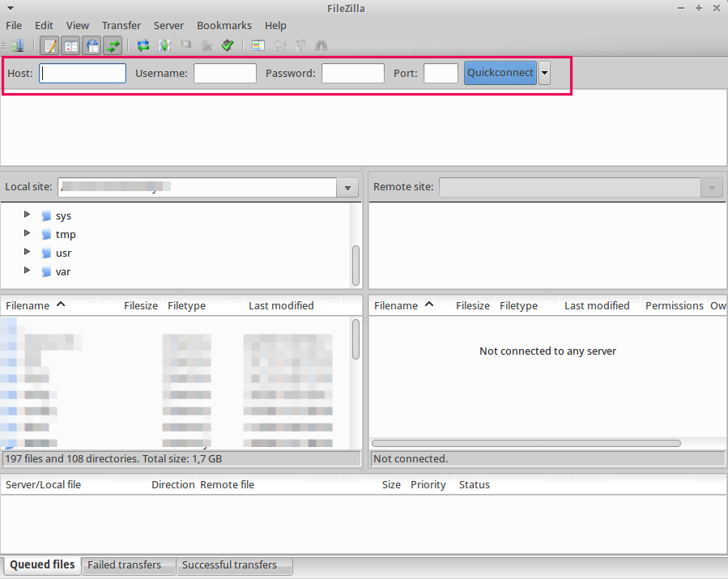Click the Direction queue column header
Image resolution: width=728 pixels, height=579 pixels.
(172, 485)
